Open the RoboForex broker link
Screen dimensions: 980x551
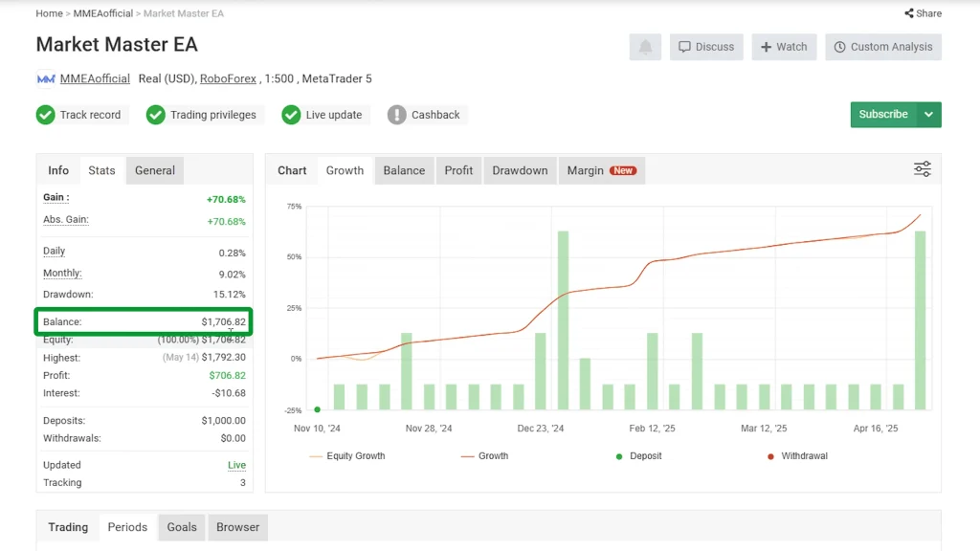pyautogui.click(x=228, y=78)
